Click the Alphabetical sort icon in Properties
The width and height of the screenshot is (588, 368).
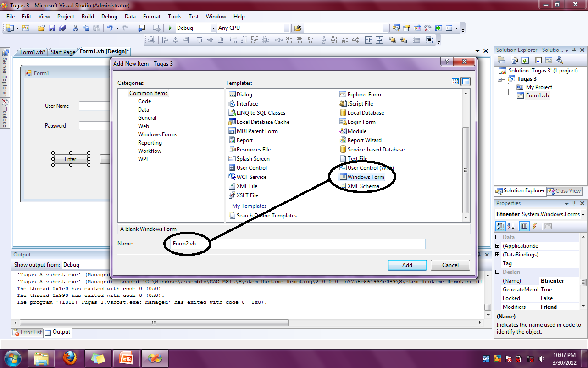[511, 226]
